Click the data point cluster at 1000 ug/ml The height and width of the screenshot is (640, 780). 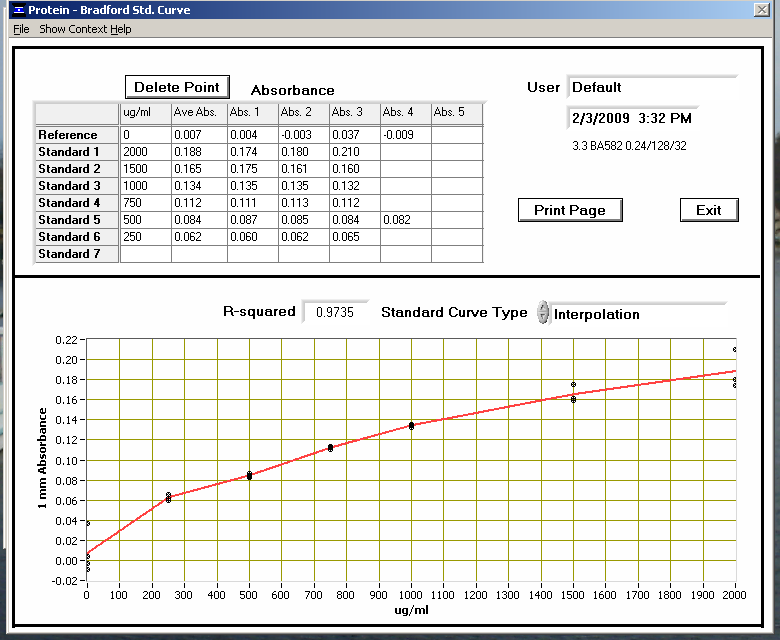411,426
